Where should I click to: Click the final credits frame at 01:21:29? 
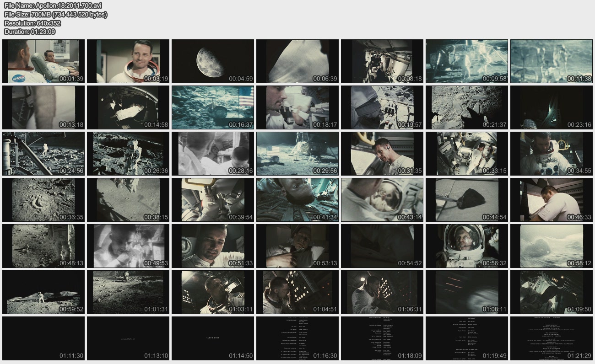point(552,338)
